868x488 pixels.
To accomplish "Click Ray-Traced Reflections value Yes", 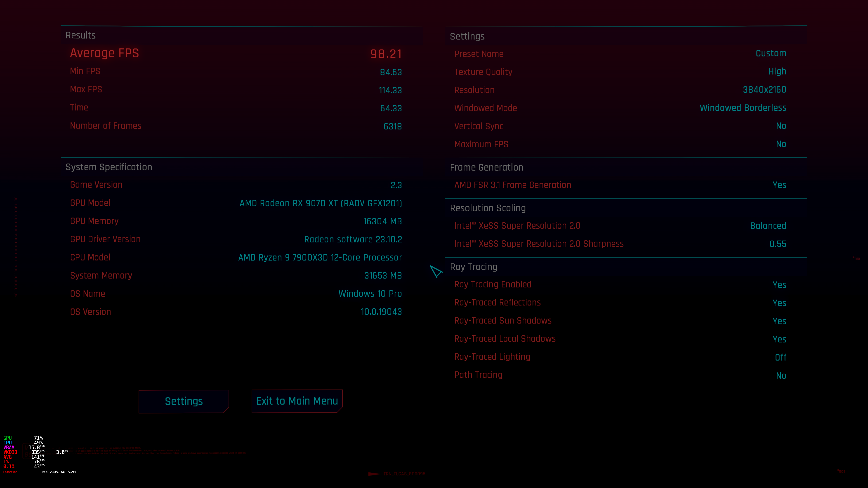I will pyautogui.click(x=779, y=303).
